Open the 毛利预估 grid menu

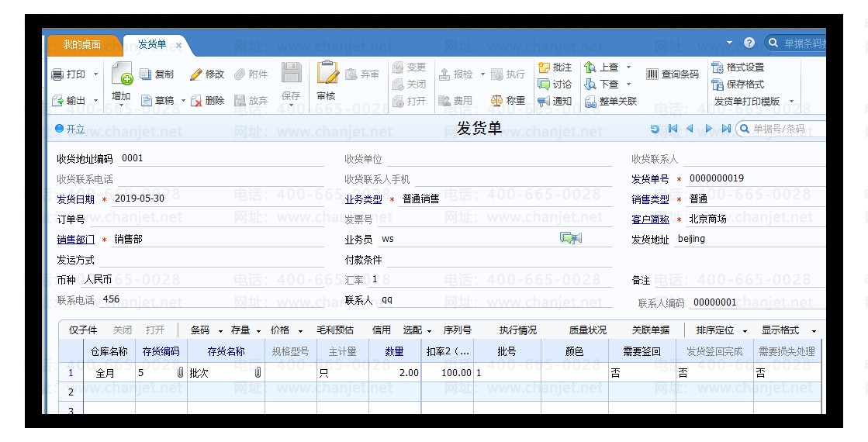tap(335, 330)
